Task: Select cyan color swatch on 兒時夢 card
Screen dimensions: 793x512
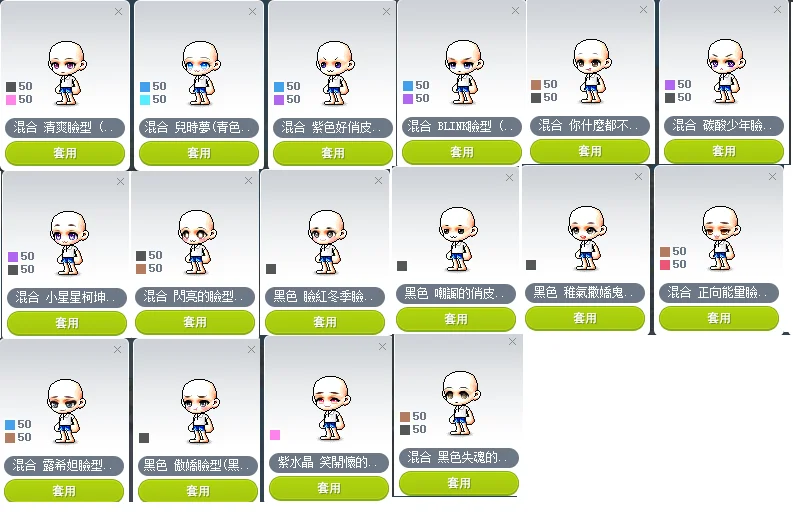Action: pyautogui.click(x=145, y=100)
